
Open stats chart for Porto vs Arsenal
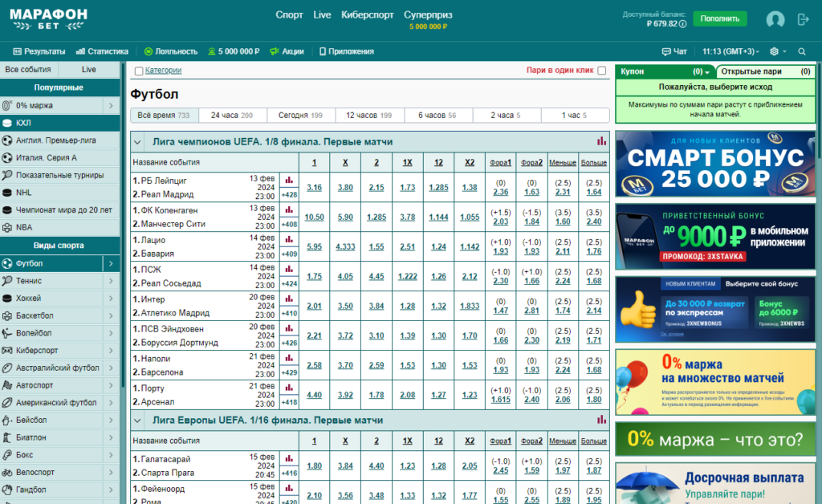(x=289, y=388)
